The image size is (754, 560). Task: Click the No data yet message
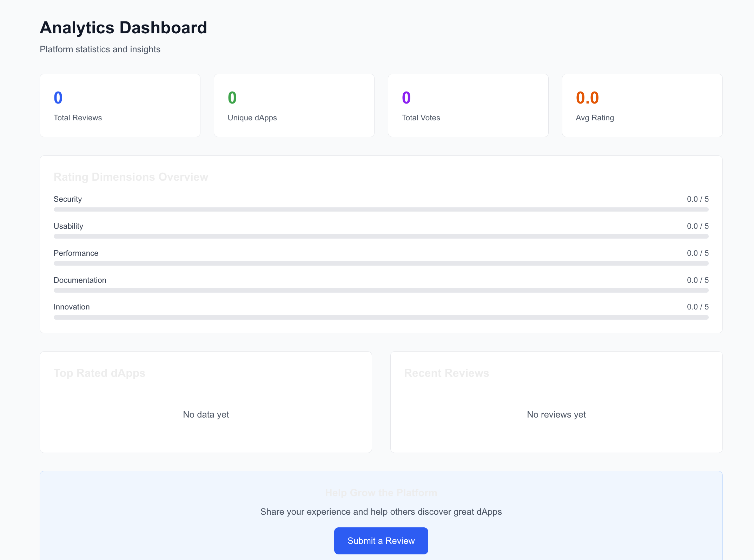pyautogui.click(x=205, y=414)
